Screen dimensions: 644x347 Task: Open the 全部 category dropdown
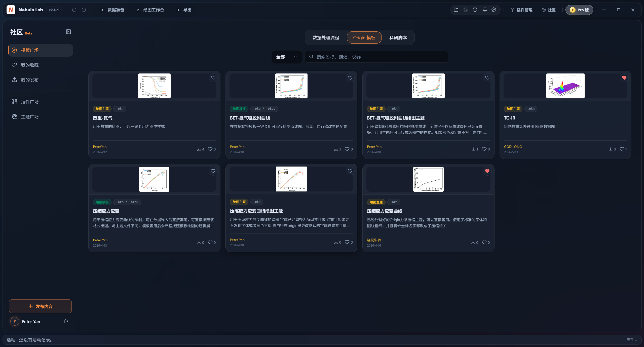[x=287, y=57]
